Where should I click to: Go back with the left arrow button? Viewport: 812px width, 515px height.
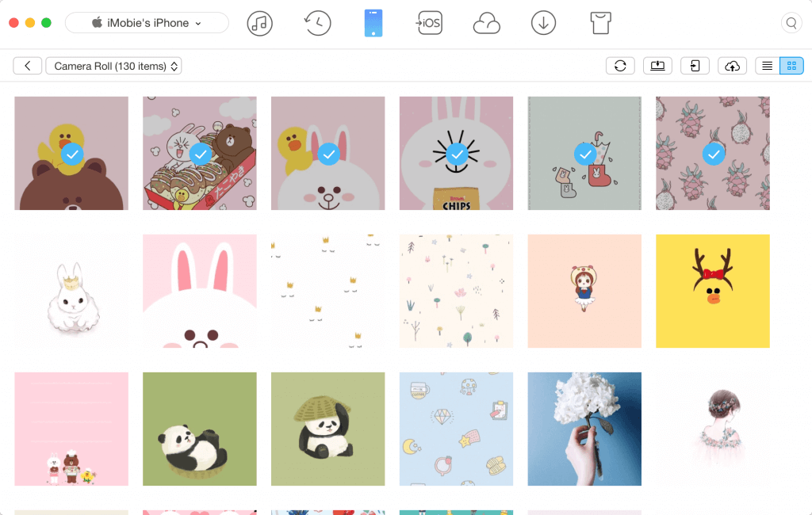[x=28, y=66]
